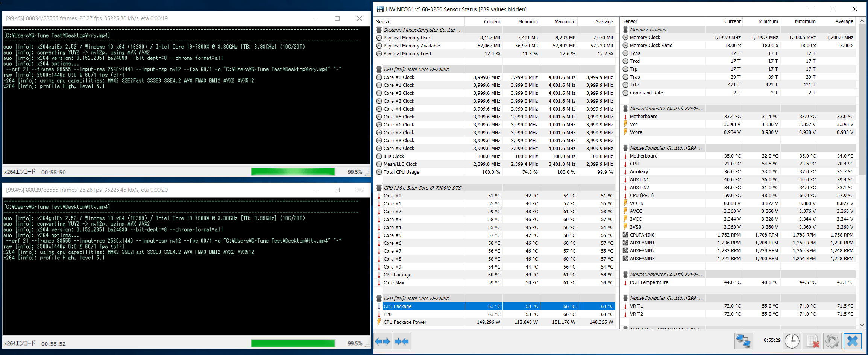The height and width of the screenshot is (355, 868).
Task: Click progress bar in rry.mp4 encode window
Action: 293,172
